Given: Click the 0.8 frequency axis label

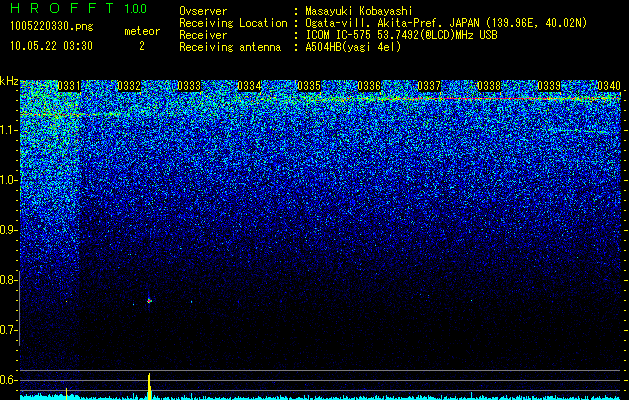Looking at the screenshot, I should pyautogui.click(x=8, y=280).
